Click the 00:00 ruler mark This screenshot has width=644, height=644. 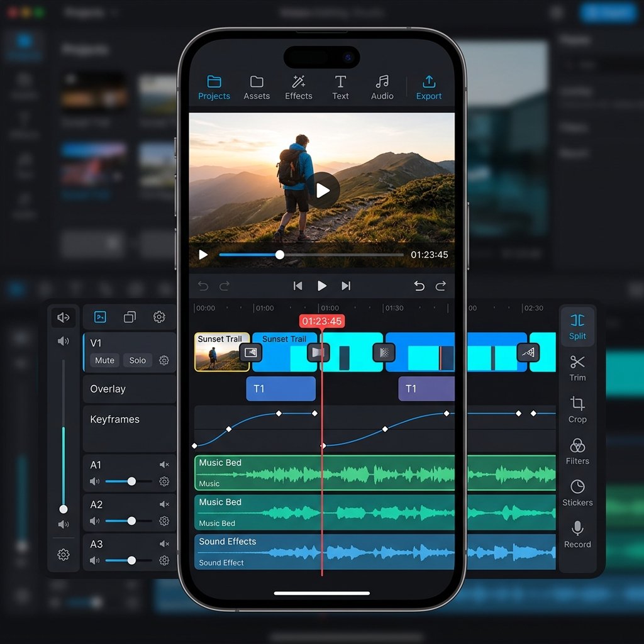pos(206,308)
